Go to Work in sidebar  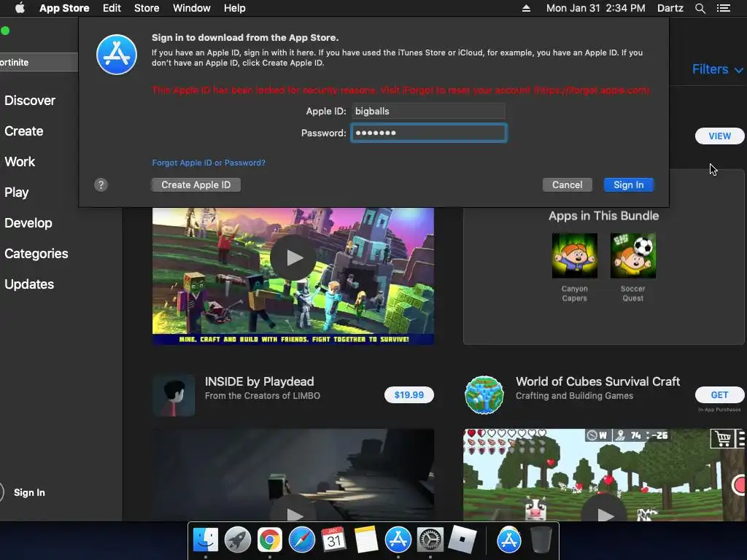(x=20, y=161)
